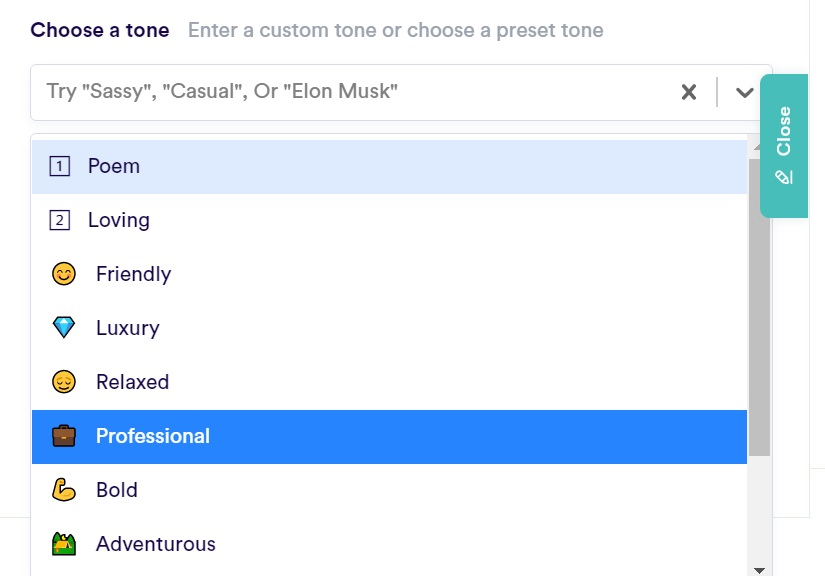Click the scrollbar up arrow
The width and height of the screenshot is (825, 576).
click(x=759, y=146)
